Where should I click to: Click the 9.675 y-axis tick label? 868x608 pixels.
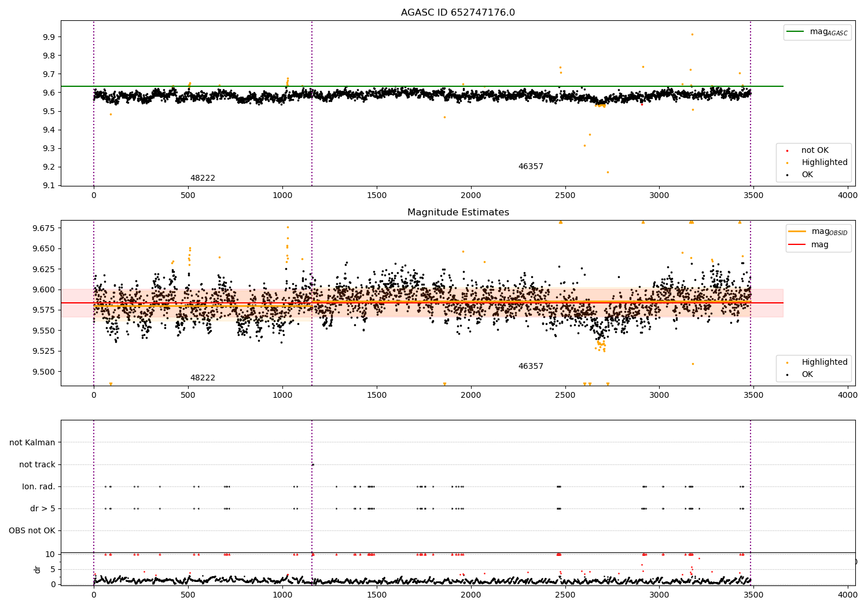44,228
